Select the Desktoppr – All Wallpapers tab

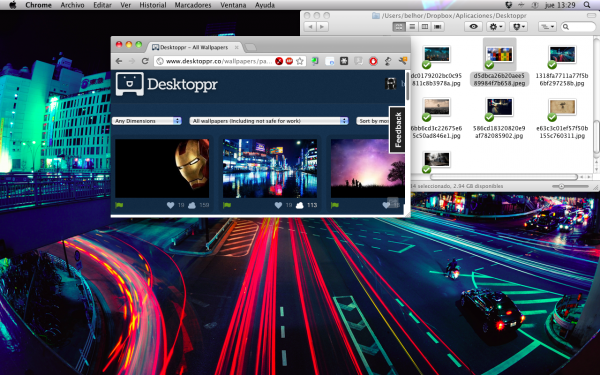click(194, 47)
